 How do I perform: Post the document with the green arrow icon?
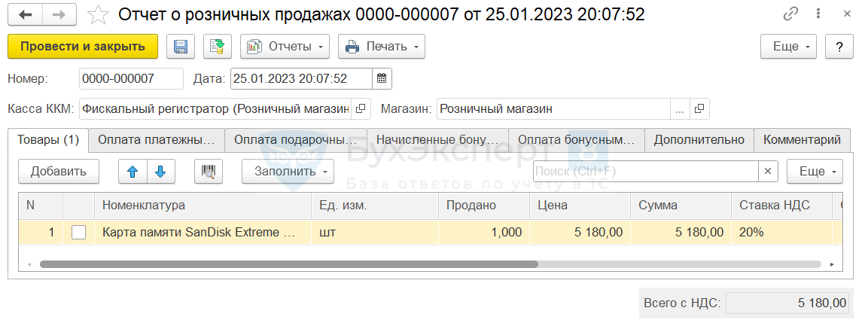217,47
